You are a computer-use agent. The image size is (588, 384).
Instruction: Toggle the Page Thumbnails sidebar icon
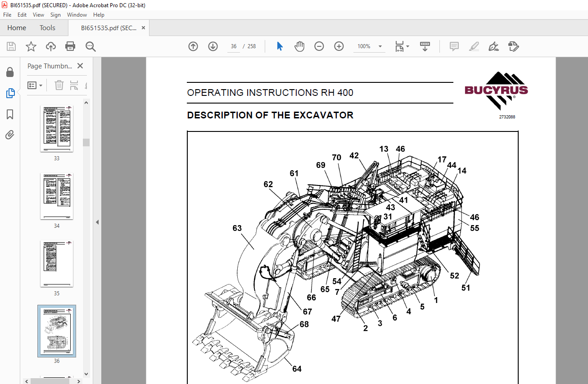click(10, 93)
